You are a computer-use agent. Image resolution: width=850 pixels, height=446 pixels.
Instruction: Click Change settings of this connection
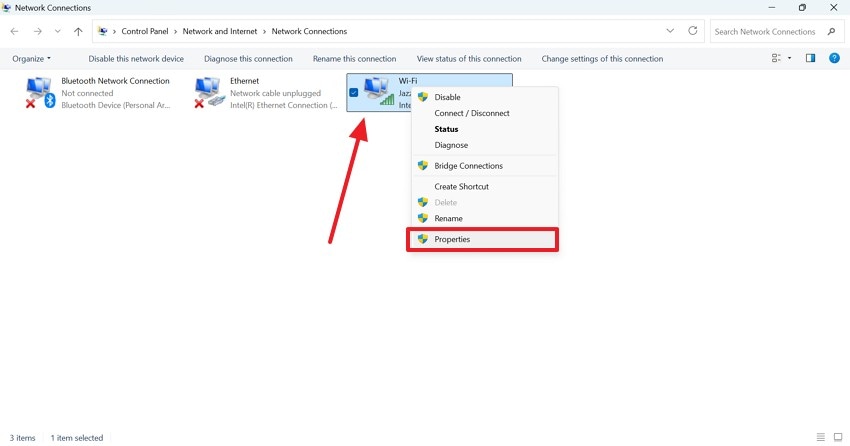tap(602, 59)
